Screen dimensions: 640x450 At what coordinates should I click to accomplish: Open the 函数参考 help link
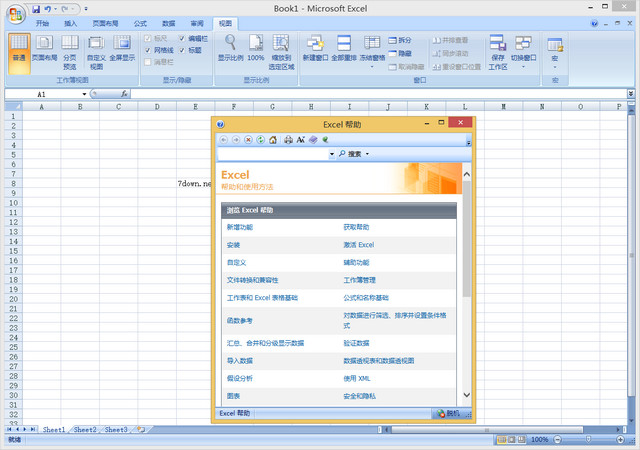click(240, 320)
